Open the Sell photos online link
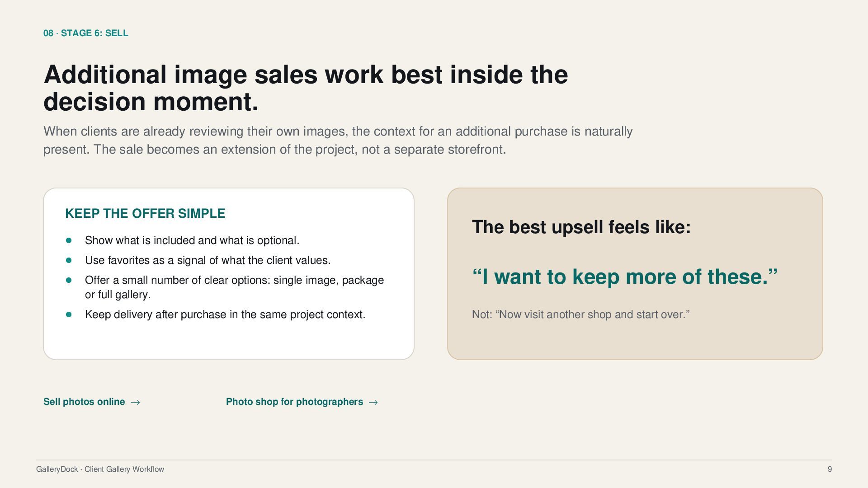The width and height of the screenshot is (868, 488). pos(92,402)
